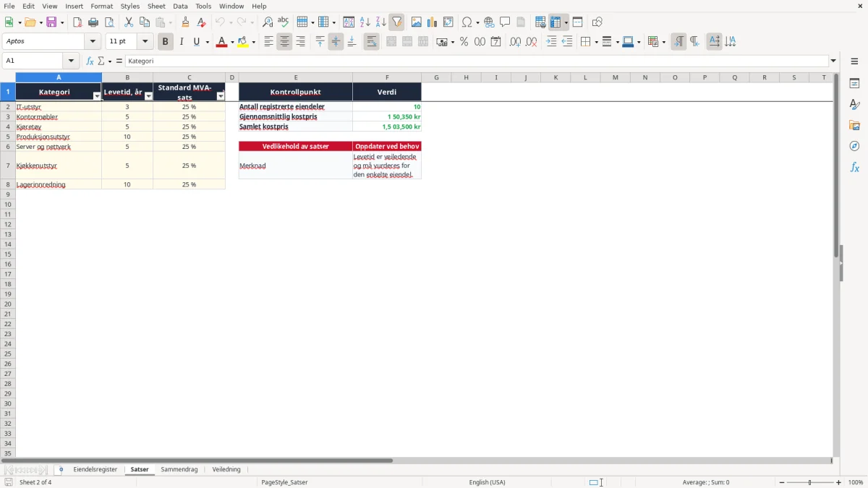The image size is (868, 488).
Task: Sort ascending A to Z
Action: tap(365, 22)
